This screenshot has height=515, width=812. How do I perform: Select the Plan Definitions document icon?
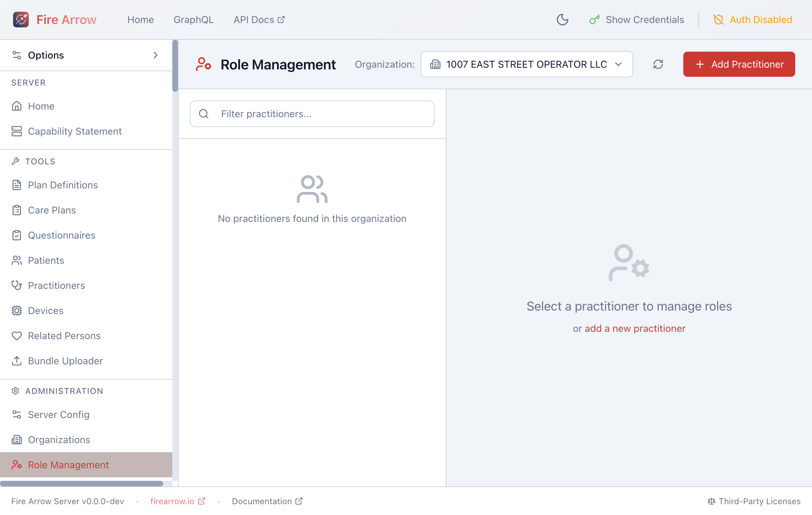click(x=16, y=185)
